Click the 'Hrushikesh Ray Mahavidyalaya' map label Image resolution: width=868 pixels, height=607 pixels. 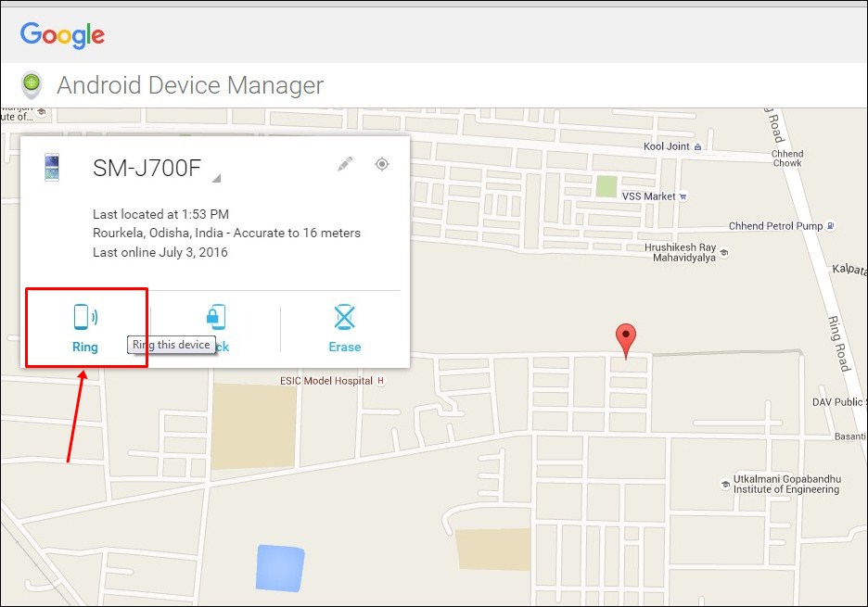point(681,252)
